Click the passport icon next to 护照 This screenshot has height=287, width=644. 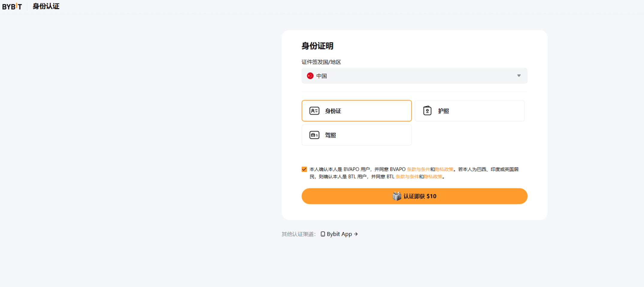427,111
